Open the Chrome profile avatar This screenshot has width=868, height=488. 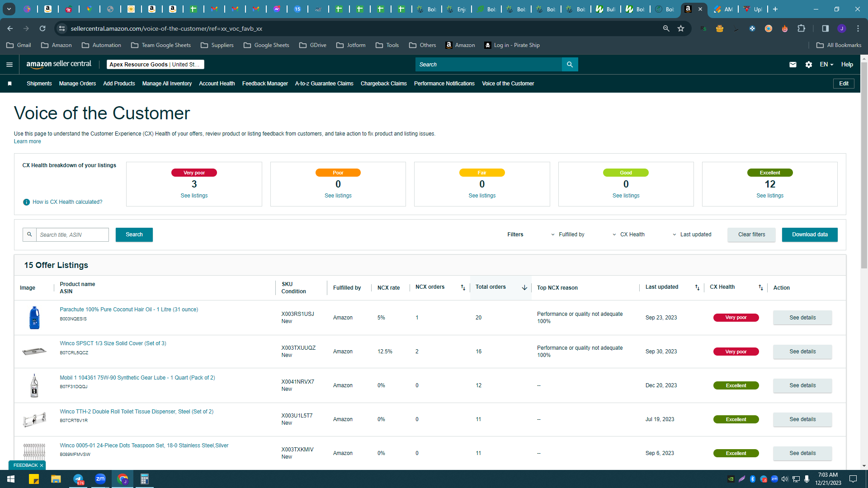(x=842, y=28)
